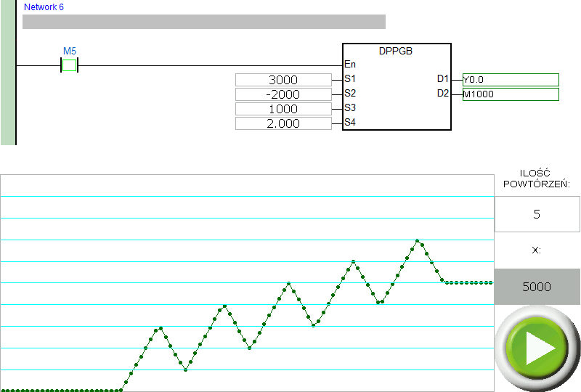
Task: Click the gray network comment bar
Action: pos(203,22)
